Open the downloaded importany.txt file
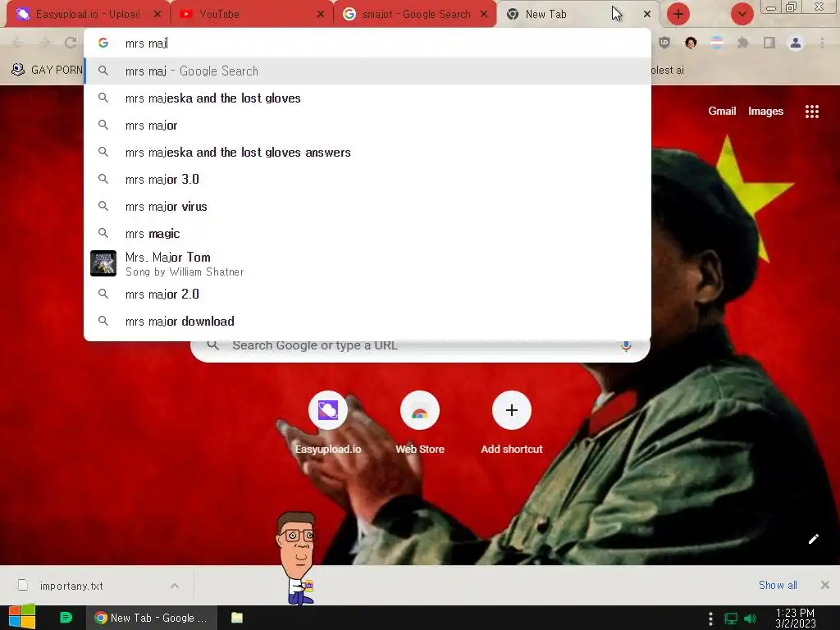 72,586
